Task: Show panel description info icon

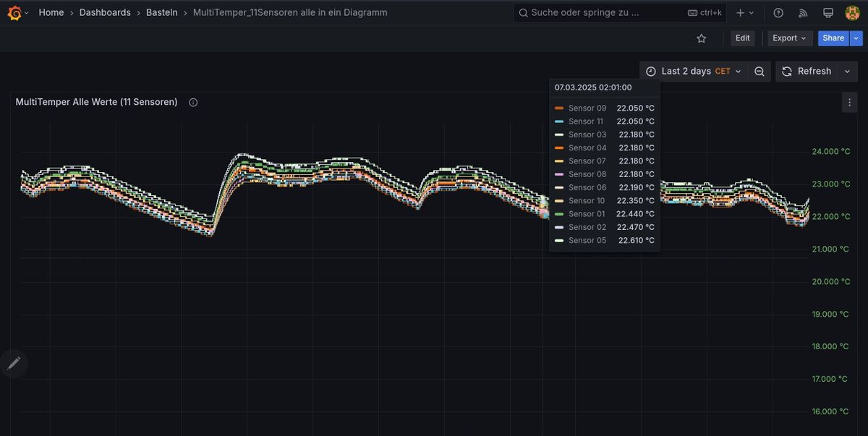Action: pyautogui.click(x=193, y=102)
